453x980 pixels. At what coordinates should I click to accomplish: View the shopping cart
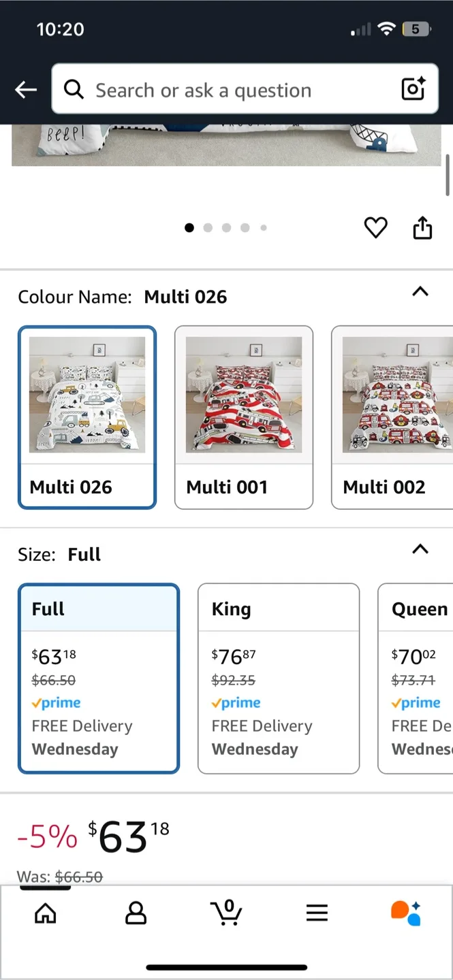pyautogui.click(x=226, y=915)
